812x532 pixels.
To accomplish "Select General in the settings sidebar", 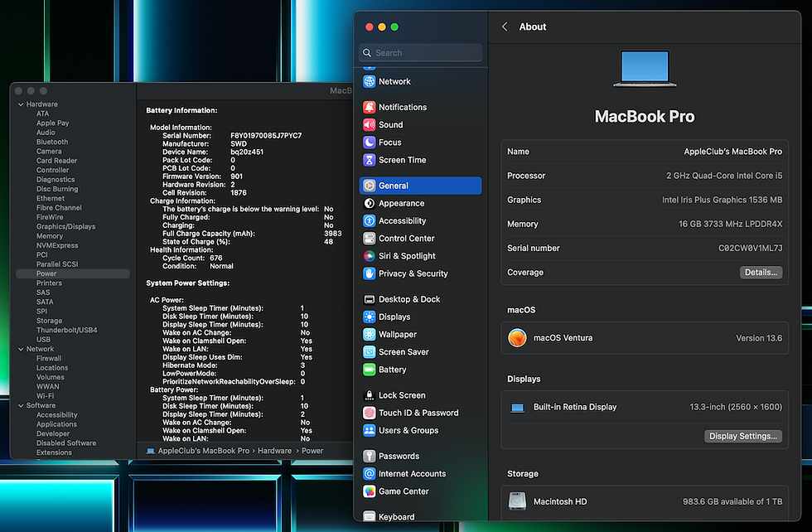I will click(420, 186).
